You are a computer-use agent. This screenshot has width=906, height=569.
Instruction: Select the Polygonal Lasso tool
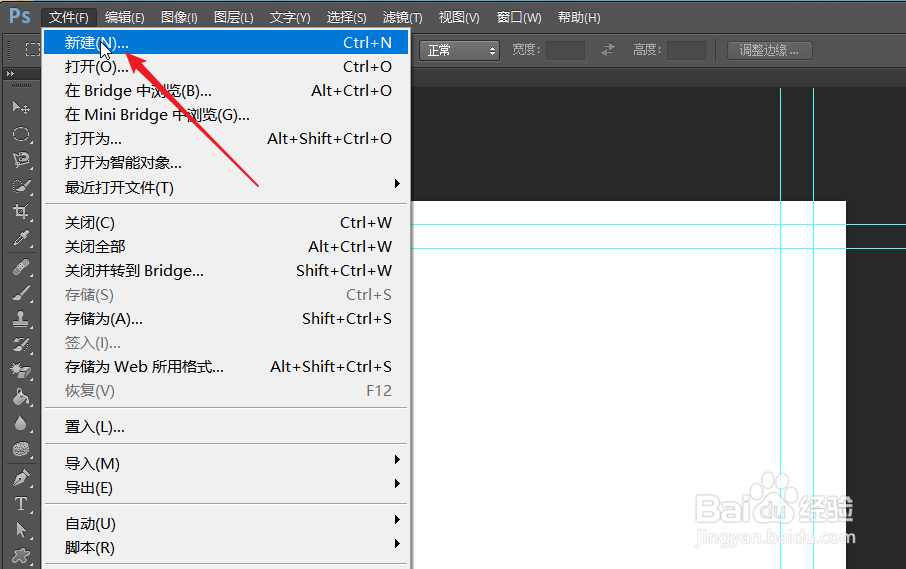[x=21, y=160]
